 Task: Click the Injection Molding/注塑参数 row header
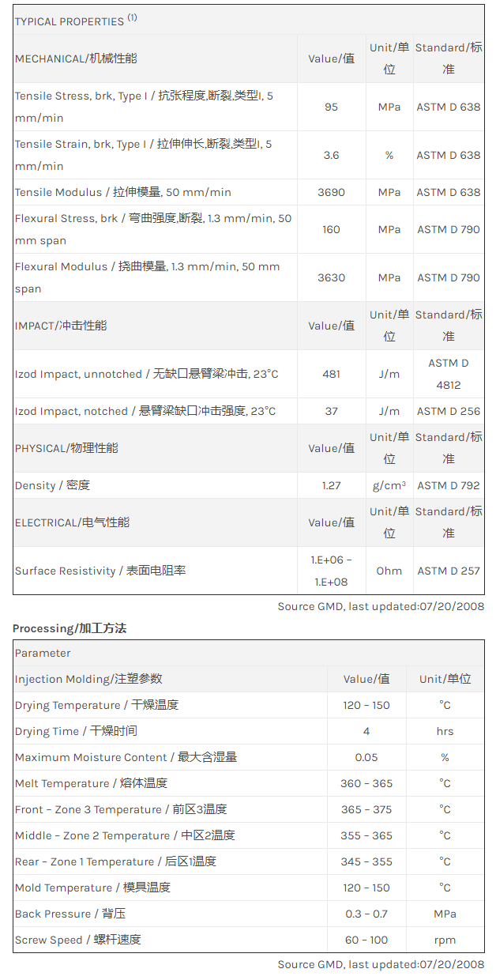[88, 679]
